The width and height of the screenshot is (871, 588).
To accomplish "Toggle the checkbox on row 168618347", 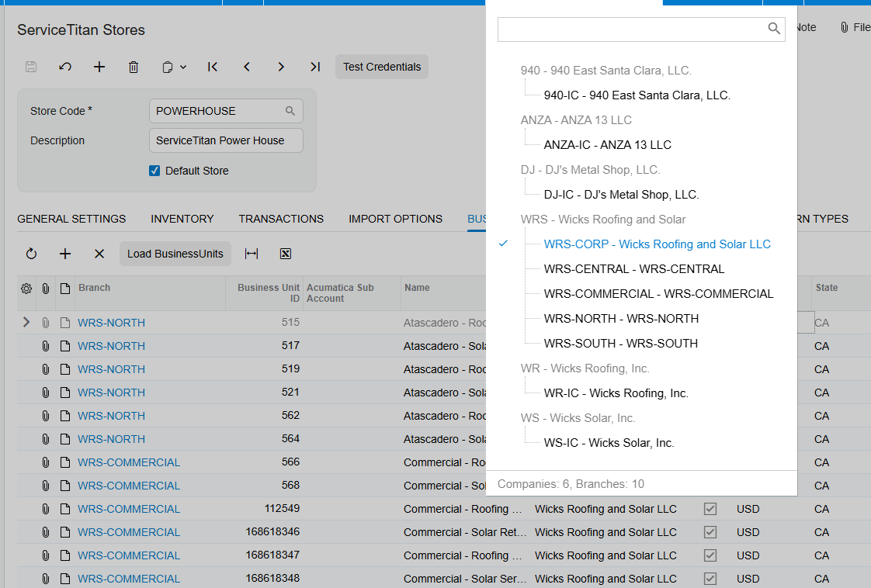I will (710, 555).
